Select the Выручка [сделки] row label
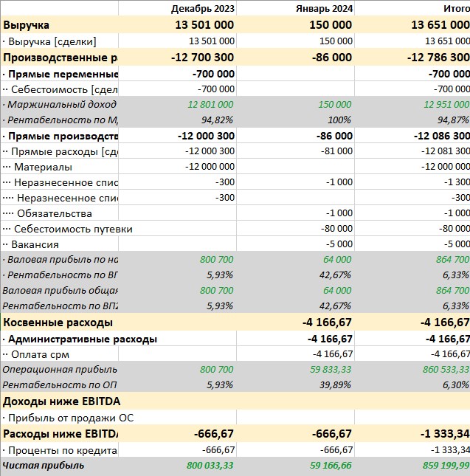This screenshot has height=476, width=470. pos(52,41)
